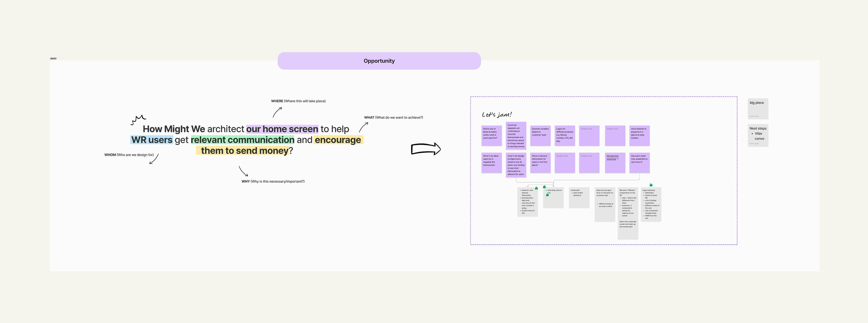This screenshot has width=868, height=323.
Task: Select the 'Idea #2' section label
Action: tap(53, 59)
